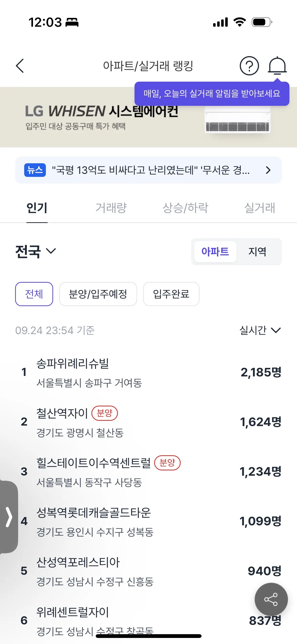Select the 분양/입주예정 filter chip
The width and height of the screenshot is (297, 644).
[x=98, y=294]
